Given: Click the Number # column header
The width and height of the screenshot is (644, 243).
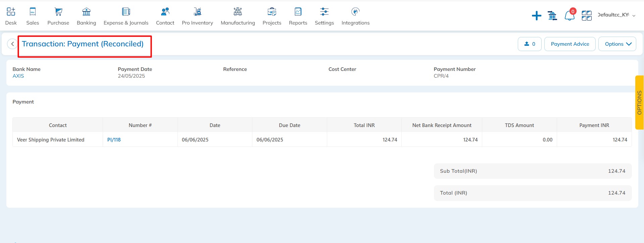Looking at the screenshot, I should pyautogui.click(x=140, y=125).
